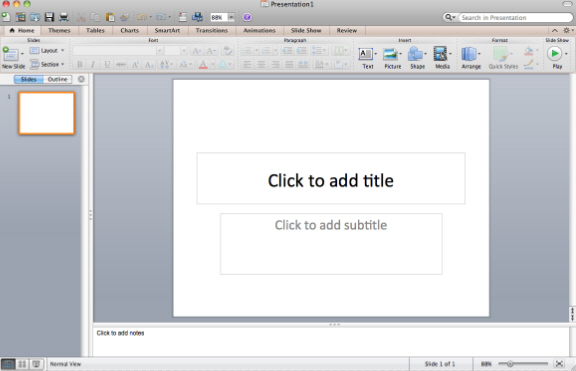Click the 'Click to add title' placeholder
Image resolution: width=576 pixels, height=371 pixels.
click(331, 179)
